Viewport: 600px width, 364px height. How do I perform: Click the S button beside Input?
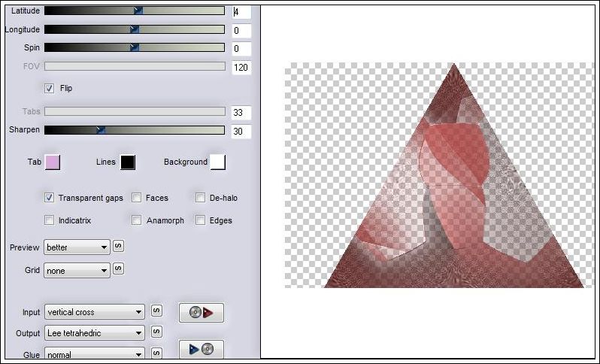tap(156, 311)
